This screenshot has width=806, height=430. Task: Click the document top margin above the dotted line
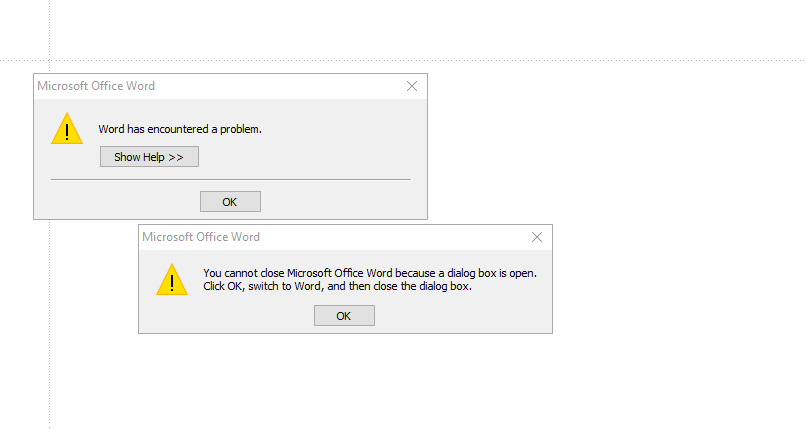coord(400,28)
